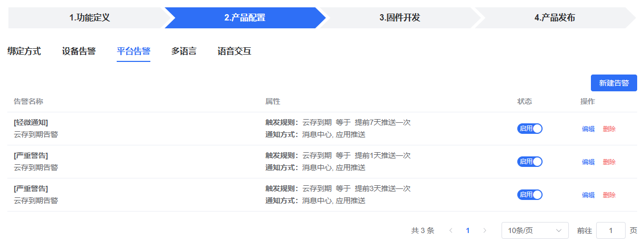Click the rule text 提前3天推送一次
644x243 pixels.
(383, 188)
